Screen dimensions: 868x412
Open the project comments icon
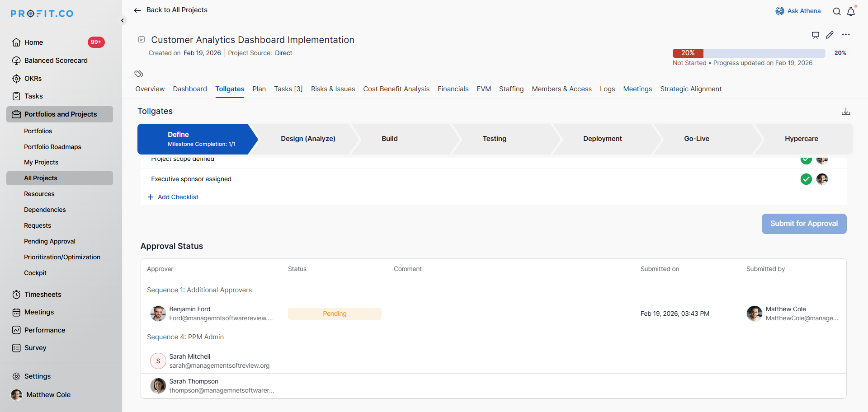(816, 35)
